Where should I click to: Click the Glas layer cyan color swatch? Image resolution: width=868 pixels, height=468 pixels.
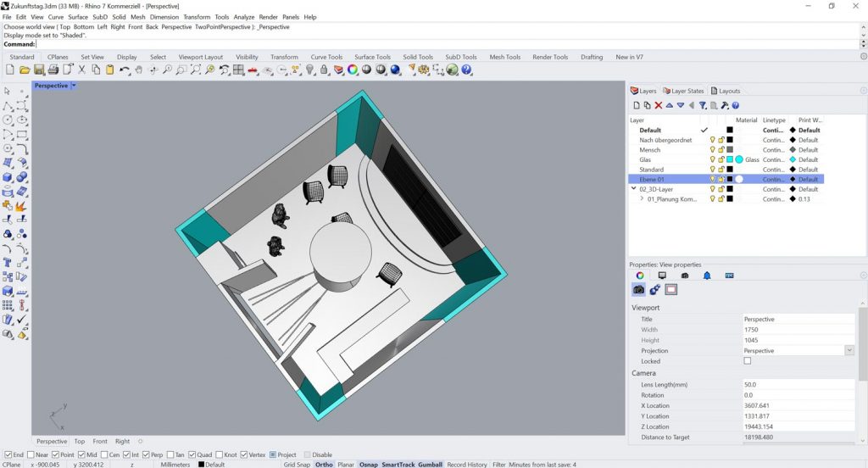[729, 159]
